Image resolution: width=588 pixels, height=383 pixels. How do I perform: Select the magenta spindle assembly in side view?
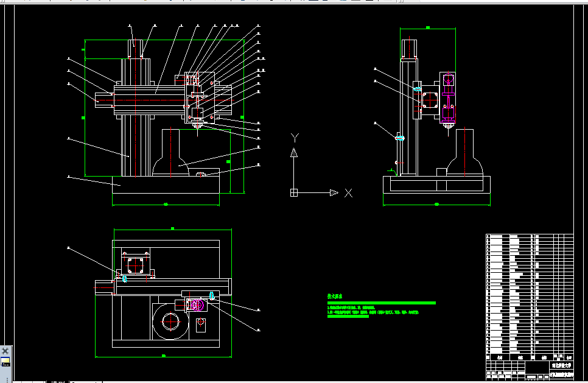coord(448,99)
